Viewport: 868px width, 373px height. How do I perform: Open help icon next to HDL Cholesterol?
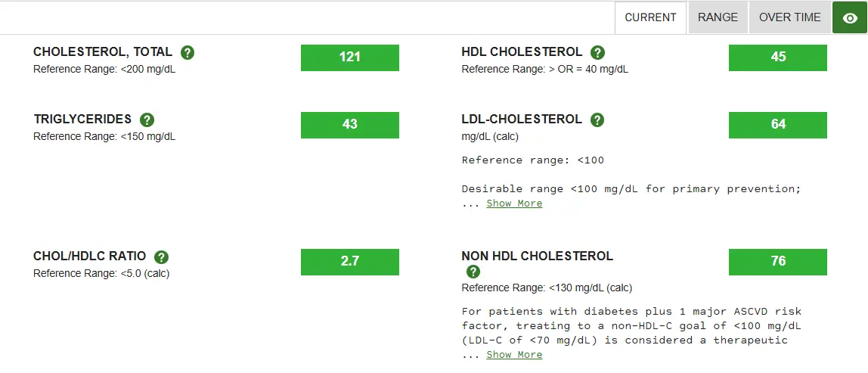pyautogui.click(x=597, y=53)
